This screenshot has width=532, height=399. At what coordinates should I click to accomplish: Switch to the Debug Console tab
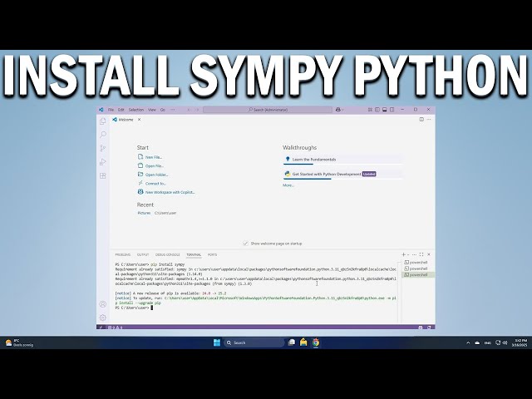168,255
